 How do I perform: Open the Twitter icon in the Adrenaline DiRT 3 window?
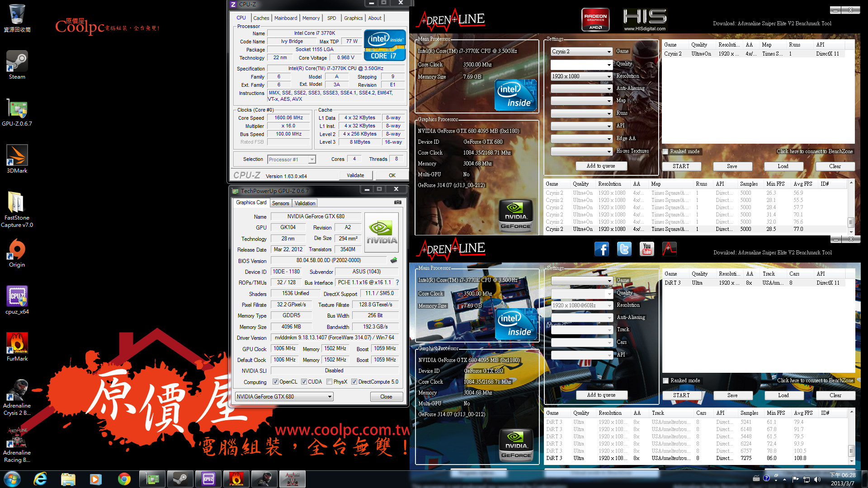pos(624,249)
